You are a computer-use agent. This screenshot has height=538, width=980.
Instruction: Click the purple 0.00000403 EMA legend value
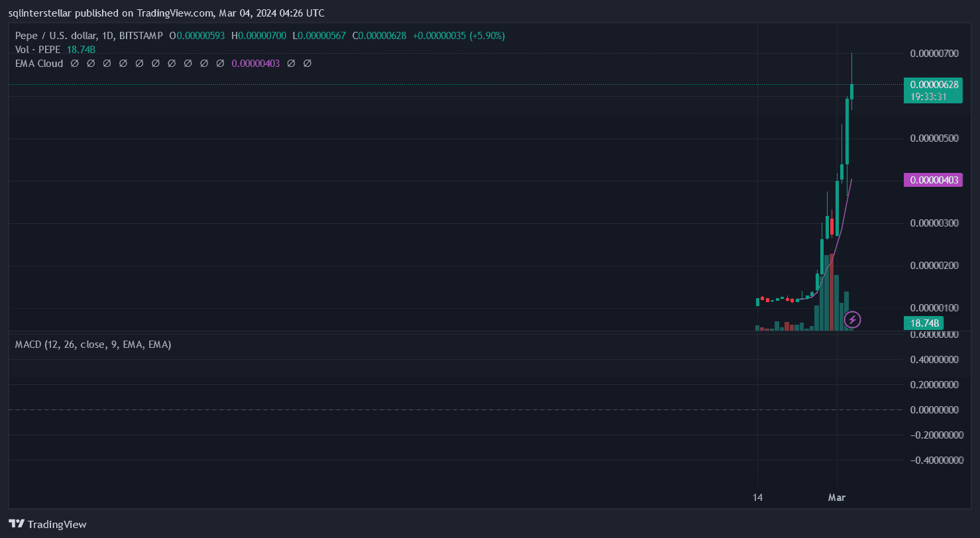click(x=255, y=64)
